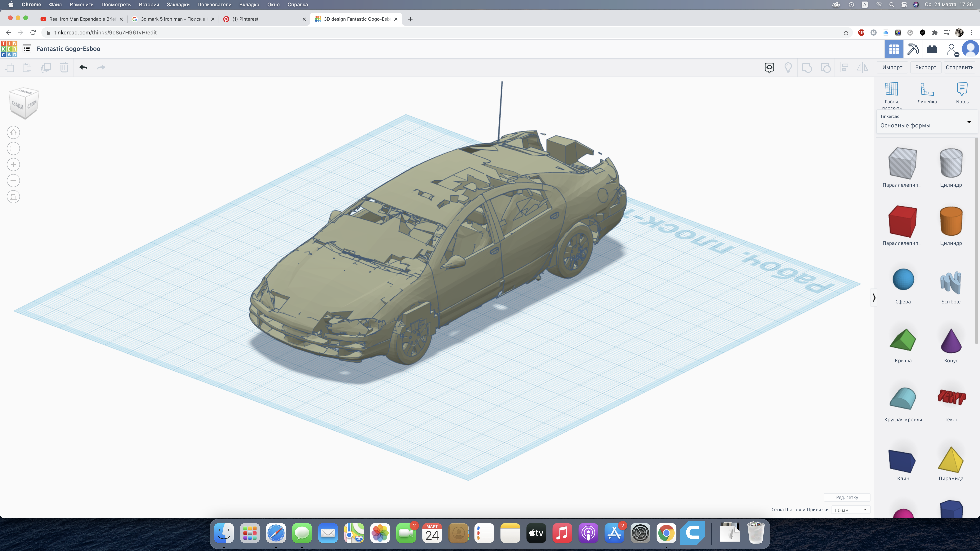Select the red Текст shape
980x551 pixels.
tap(951, 397)
